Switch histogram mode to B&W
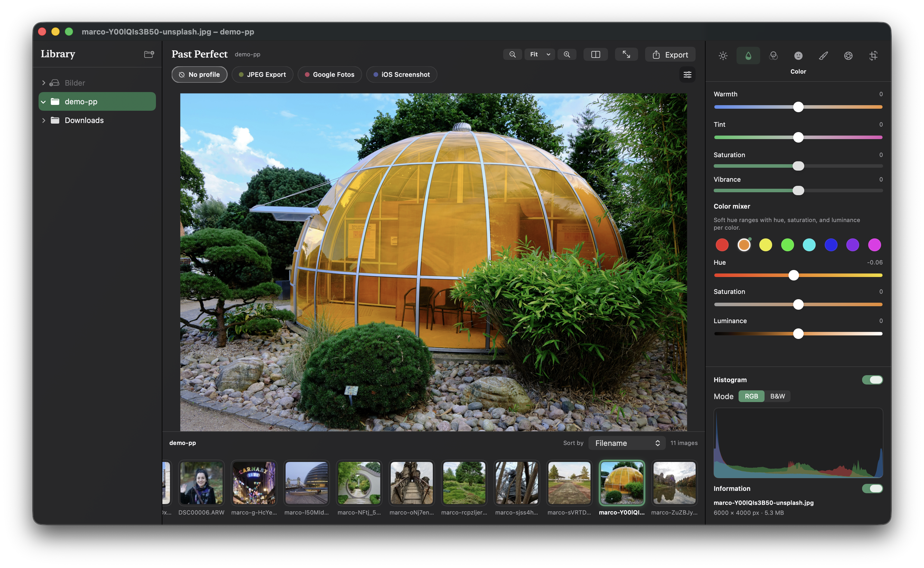Screen dimensions: 924x568 click(778, 396)
